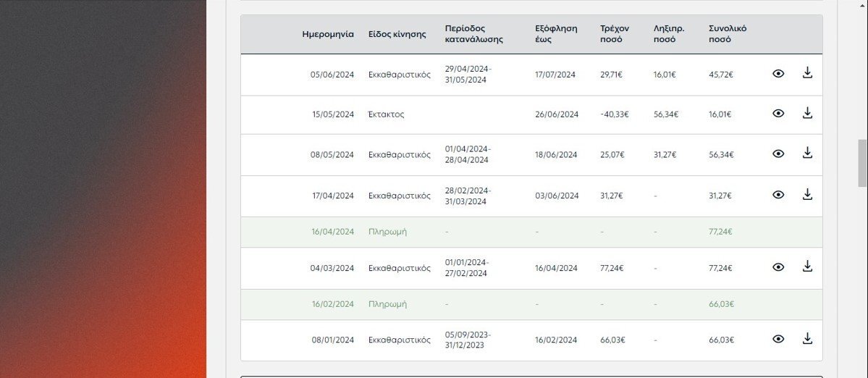Screen dimensions: 868x378
Task: View the 05/06/2024 bill via eye icon
Action: click(778, 73)
